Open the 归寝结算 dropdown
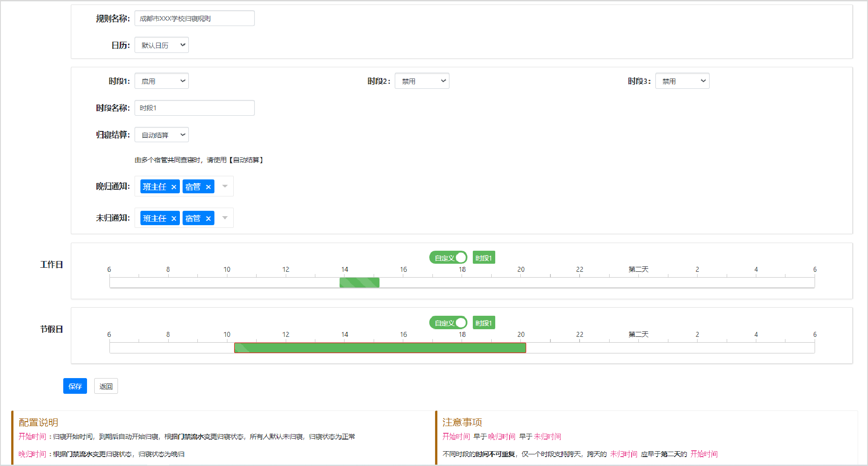Viewport: 868px width, 466px height. click(161, 135)
